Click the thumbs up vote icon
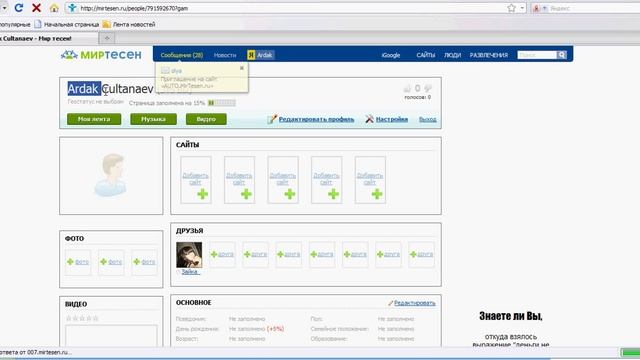 tap(407, 88)
